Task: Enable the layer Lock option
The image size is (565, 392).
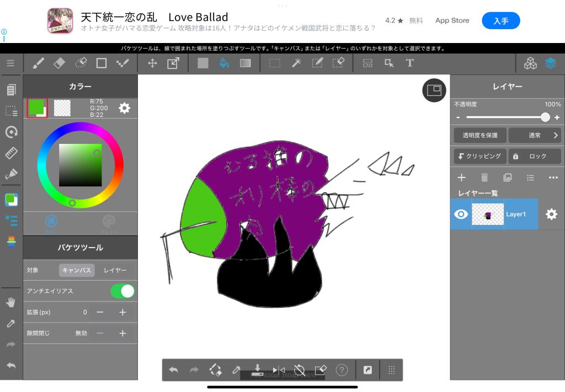Action: coord(534,157)
